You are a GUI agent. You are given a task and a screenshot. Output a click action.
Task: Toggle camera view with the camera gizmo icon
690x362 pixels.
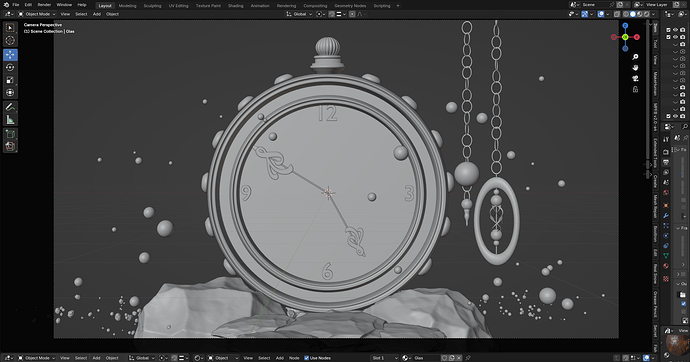(x=635, y=78)
